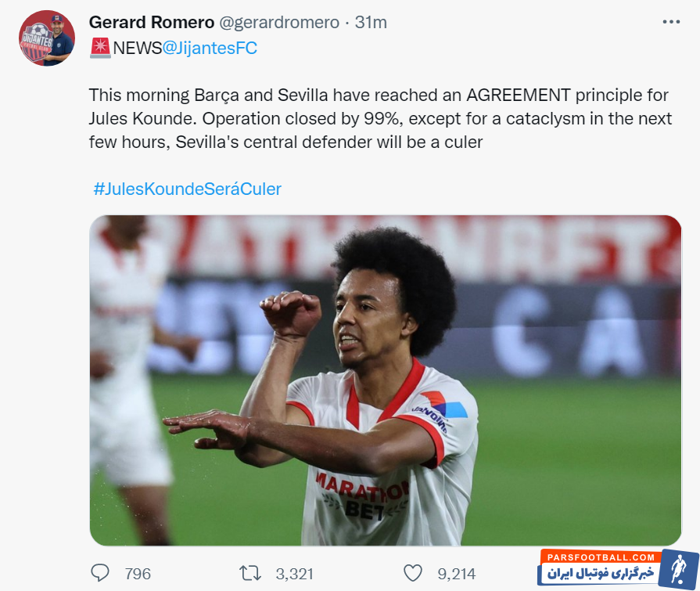Click the 3,321 retweets count

click(x=295, y=574)
